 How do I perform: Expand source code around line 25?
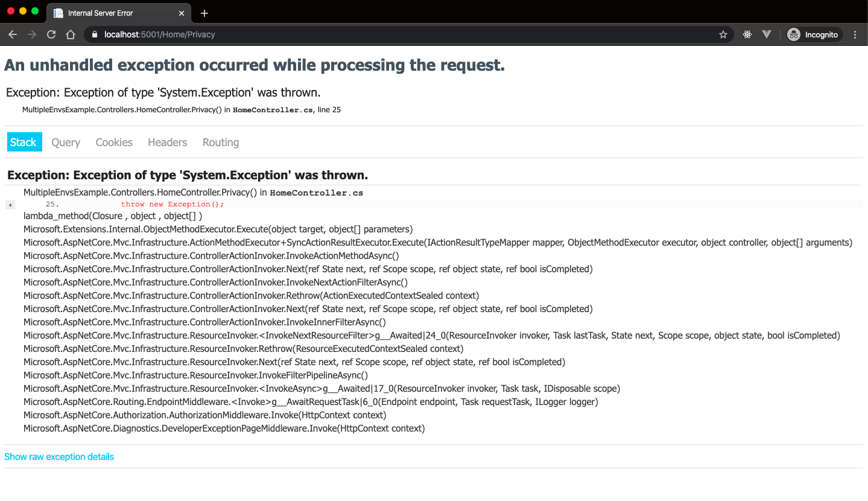[10, 205]
